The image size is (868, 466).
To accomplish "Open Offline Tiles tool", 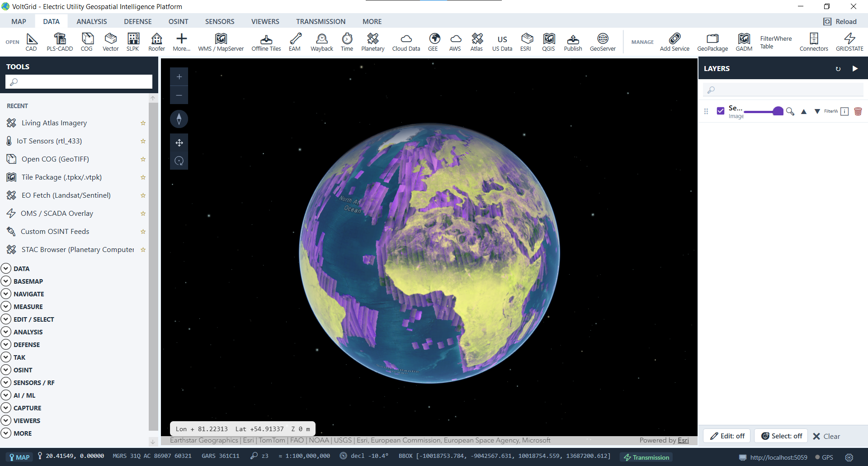I will (x=266, y=42).
